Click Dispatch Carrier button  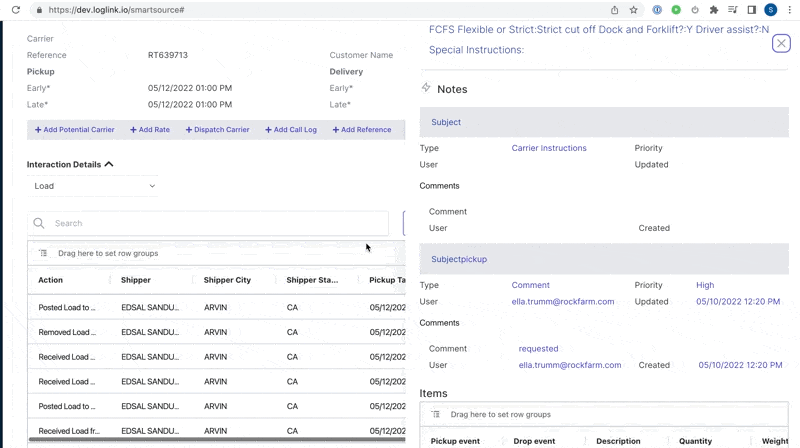(217, 130)
